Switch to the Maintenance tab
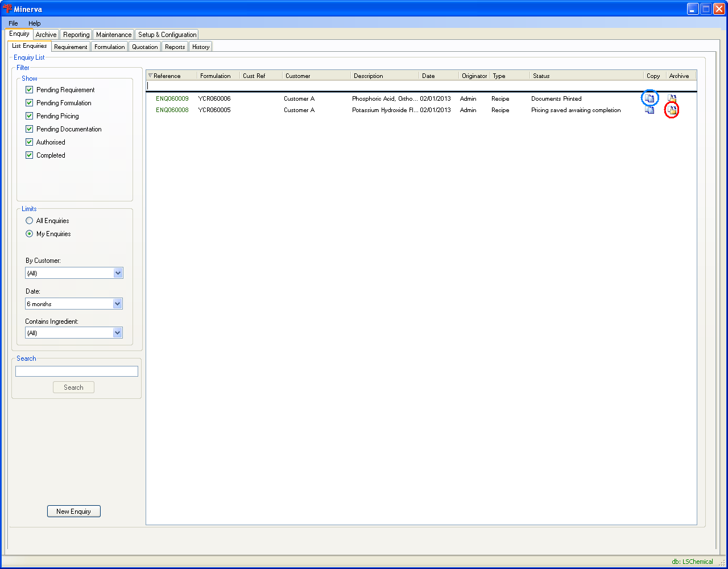Viewport: 728px width, 569px height. 114,35
